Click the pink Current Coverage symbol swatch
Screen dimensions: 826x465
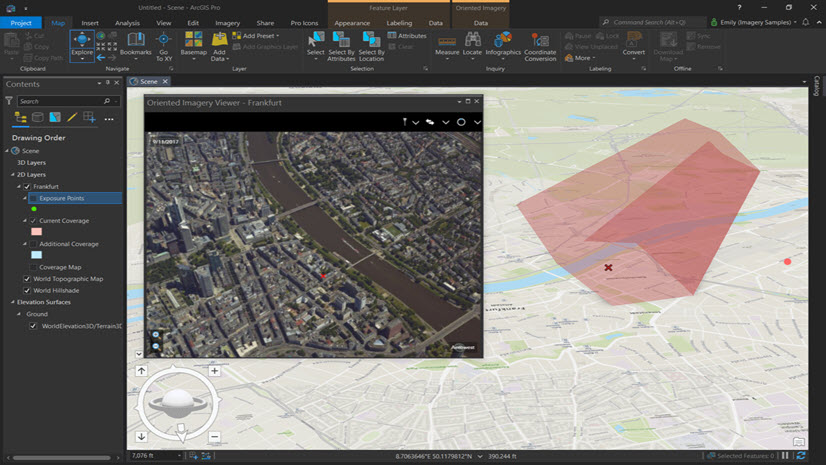click(x=37, y=232)
